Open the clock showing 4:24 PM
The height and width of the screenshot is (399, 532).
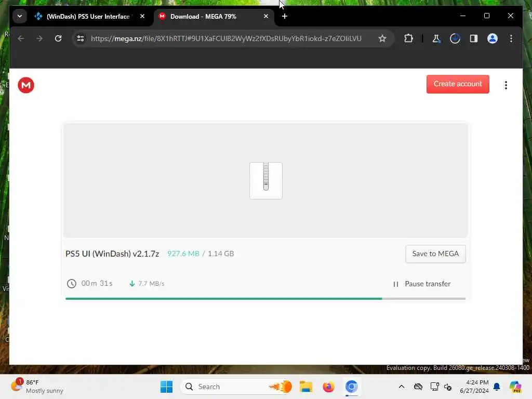click(x=474, y=387)
